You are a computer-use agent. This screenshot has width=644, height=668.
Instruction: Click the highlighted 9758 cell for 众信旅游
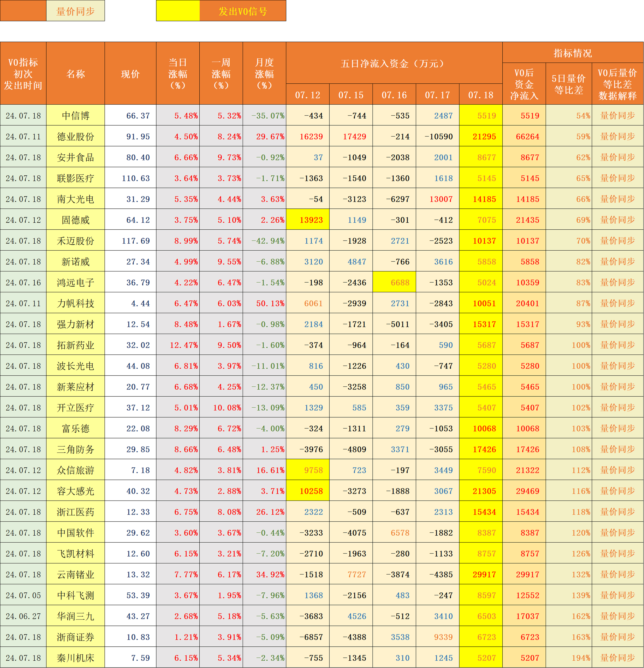[308, 470]
